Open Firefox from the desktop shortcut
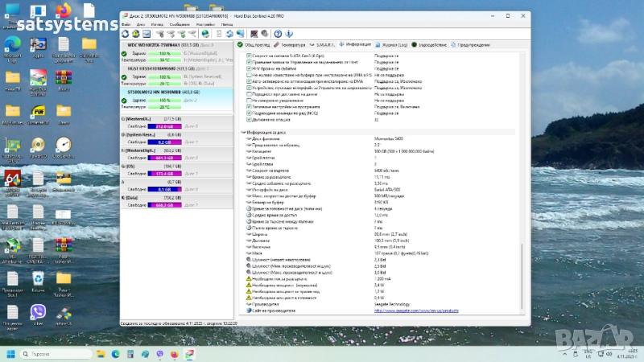 point(64,11)
